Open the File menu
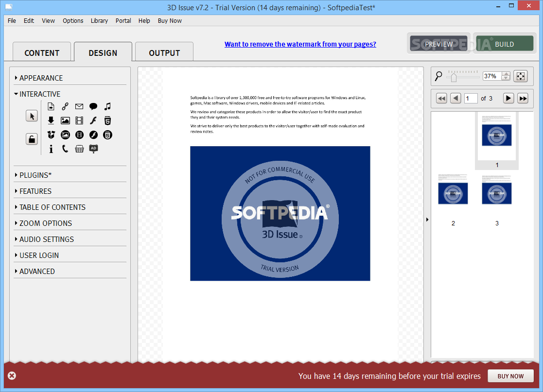Viewport: 543px width, 392px height. coord(12,21)
